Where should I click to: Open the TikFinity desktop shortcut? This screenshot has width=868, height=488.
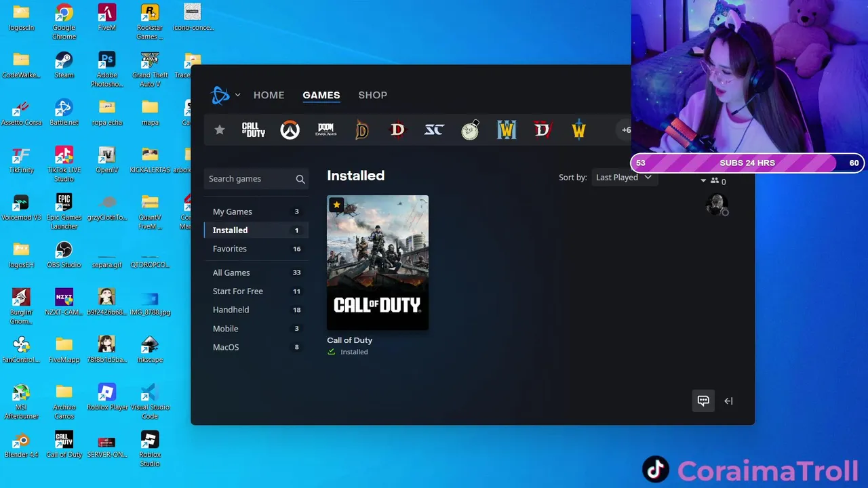click(21, 161)
